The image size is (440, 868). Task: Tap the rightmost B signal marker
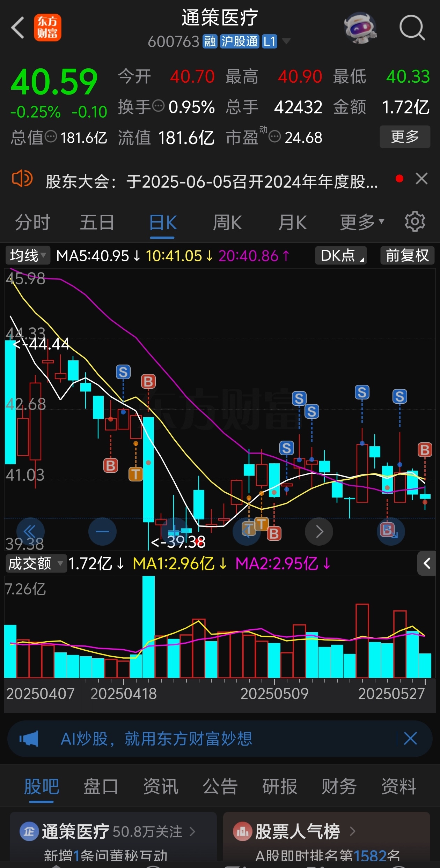point(425,450)
